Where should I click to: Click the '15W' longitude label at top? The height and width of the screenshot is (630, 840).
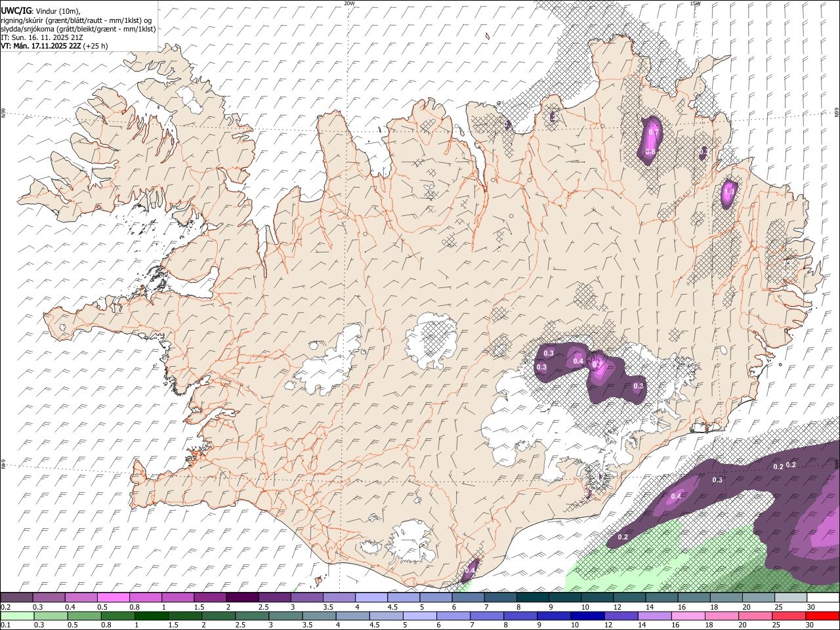[x=695, y=3]
